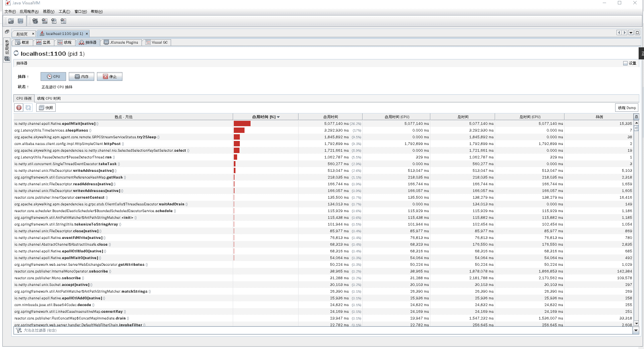Select the 抽样器 tab
Screen dimensions: 644x349
point(88,42)
